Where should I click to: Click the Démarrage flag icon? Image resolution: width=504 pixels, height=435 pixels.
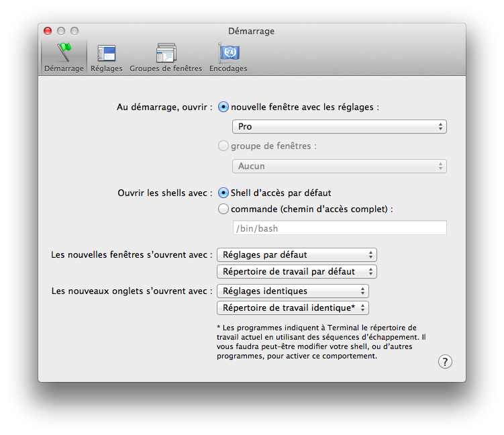point(64,52)
